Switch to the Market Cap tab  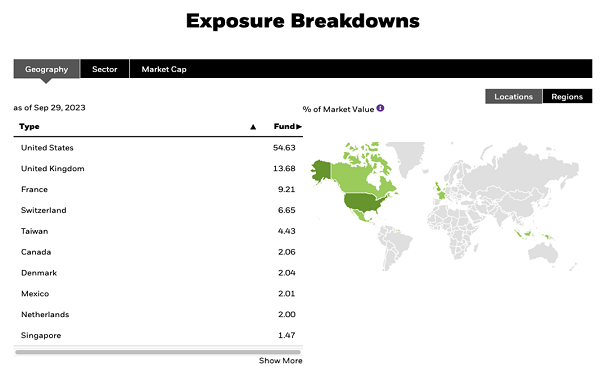click(x=164, y=69)
